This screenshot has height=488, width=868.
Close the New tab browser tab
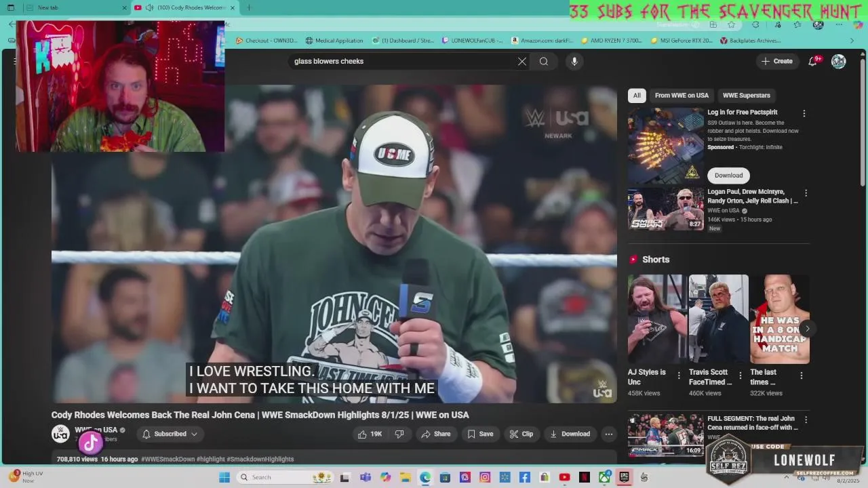click(x=124, y=7)
